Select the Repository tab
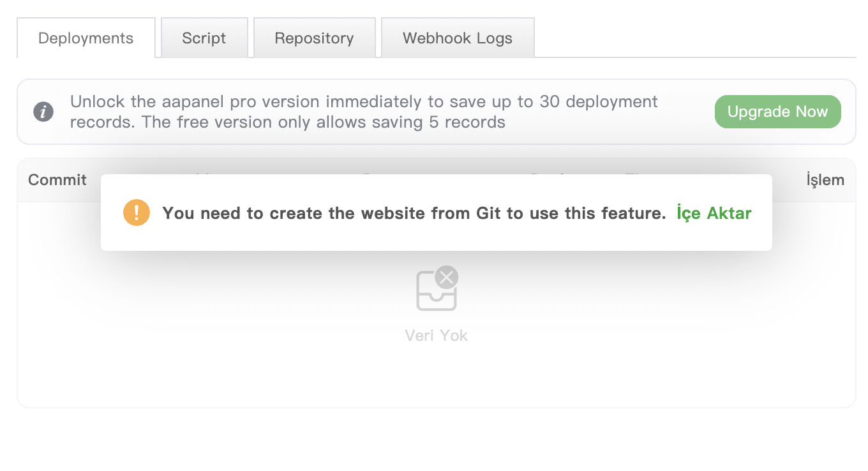 314,38
